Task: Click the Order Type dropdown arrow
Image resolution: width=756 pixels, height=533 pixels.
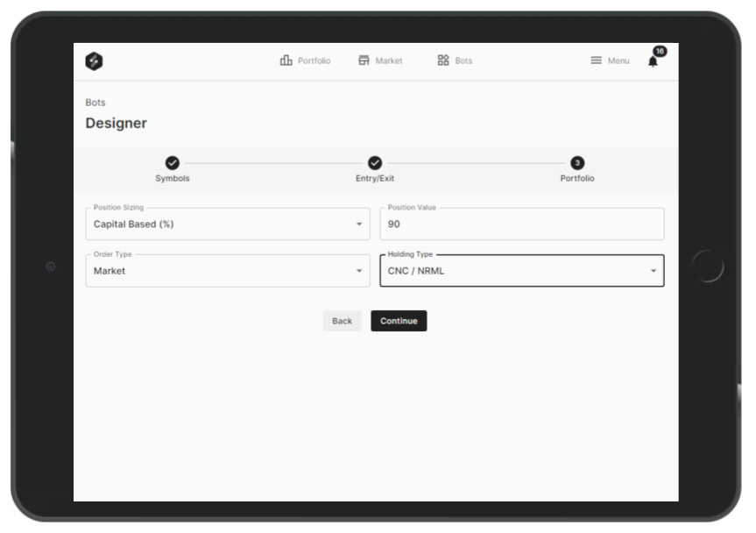Action: [x=359, y=271]
